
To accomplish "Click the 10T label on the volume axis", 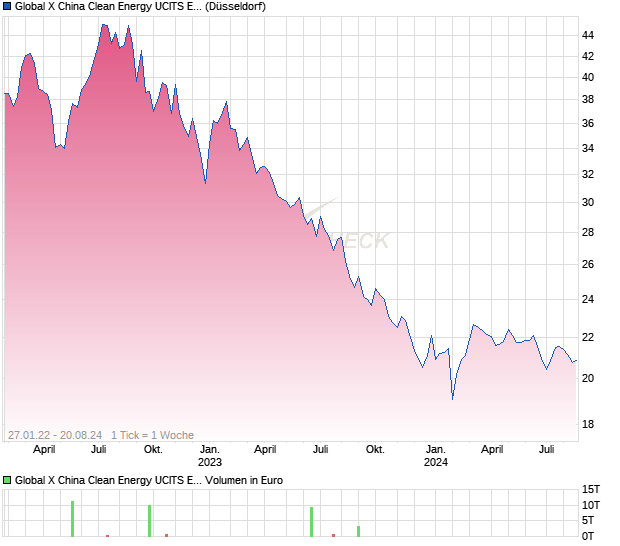I will (592, 505).
